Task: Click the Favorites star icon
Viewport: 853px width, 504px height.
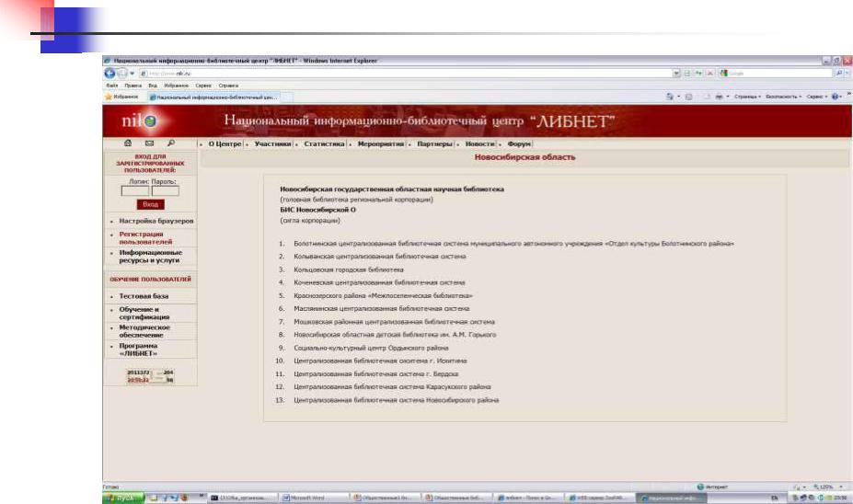Action: click(x=109, y=97)
